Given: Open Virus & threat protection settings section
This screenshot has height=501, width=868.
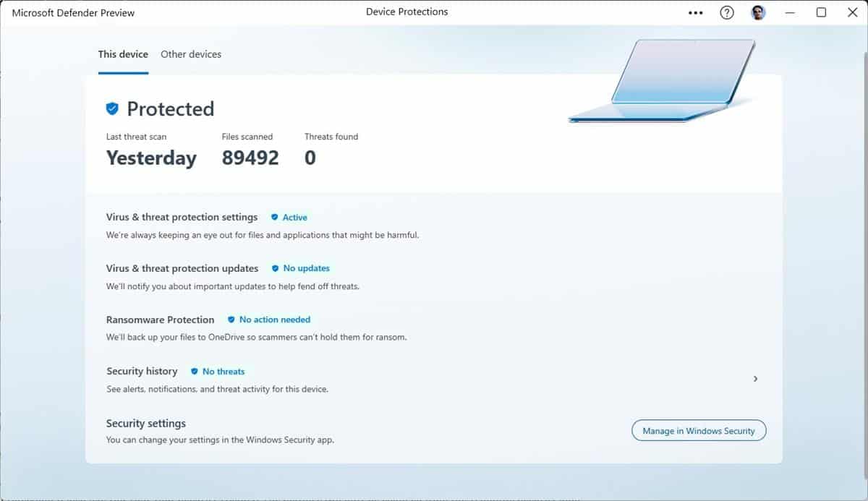Looking at the screenshot, I should point(182,217).
